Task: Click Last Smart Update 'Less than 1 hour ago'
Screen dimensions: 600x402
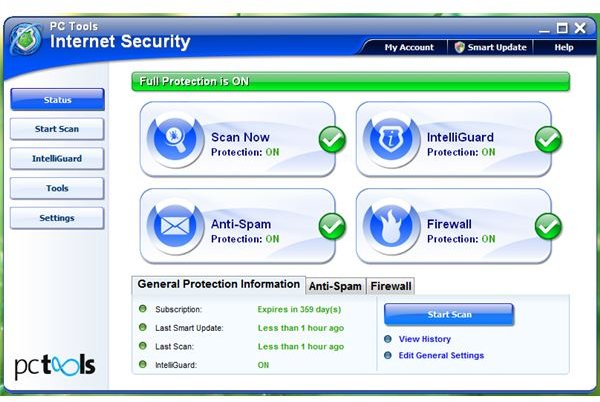Action: pos(301,328)
